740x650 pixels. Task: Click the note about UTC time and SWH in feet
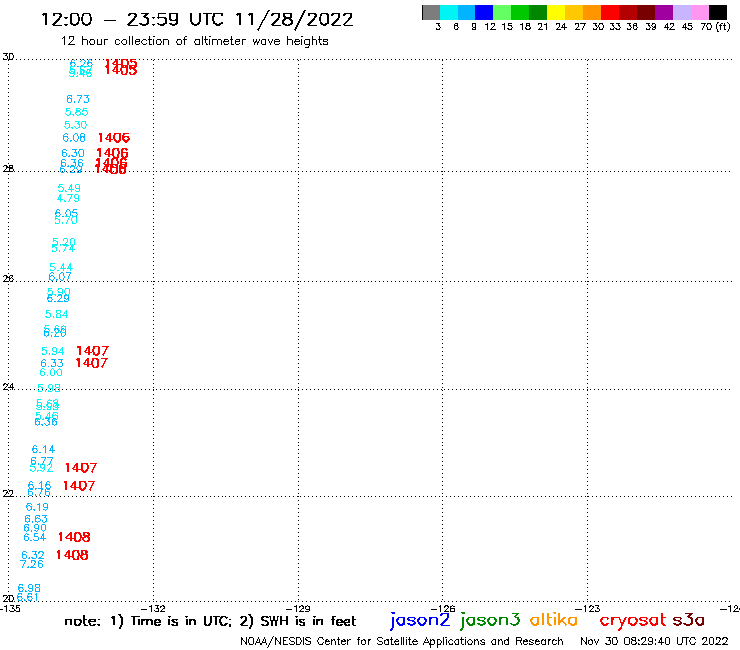(210, 621)
